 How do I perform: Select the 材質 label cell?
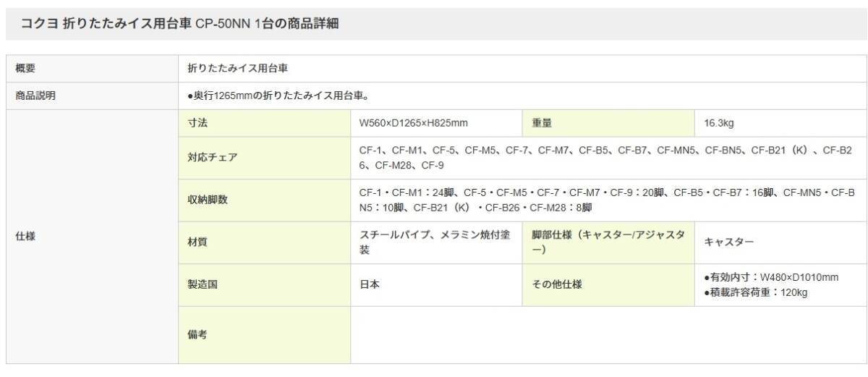[x=264, y=242]
